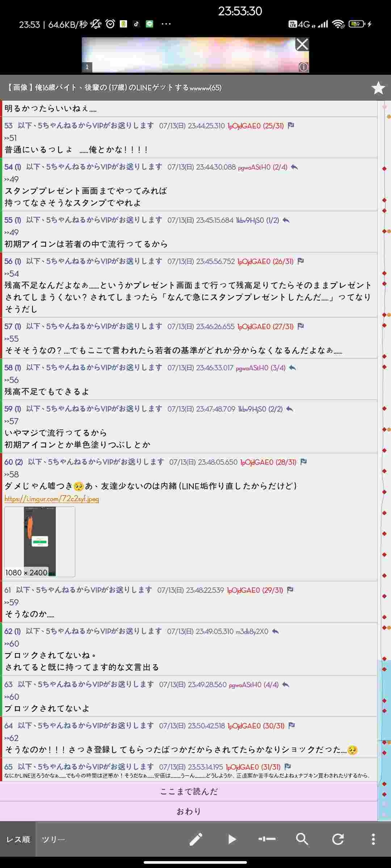Open the three-dot overflow menu
This screenshot has width=391, height=868.
[373, 839]
